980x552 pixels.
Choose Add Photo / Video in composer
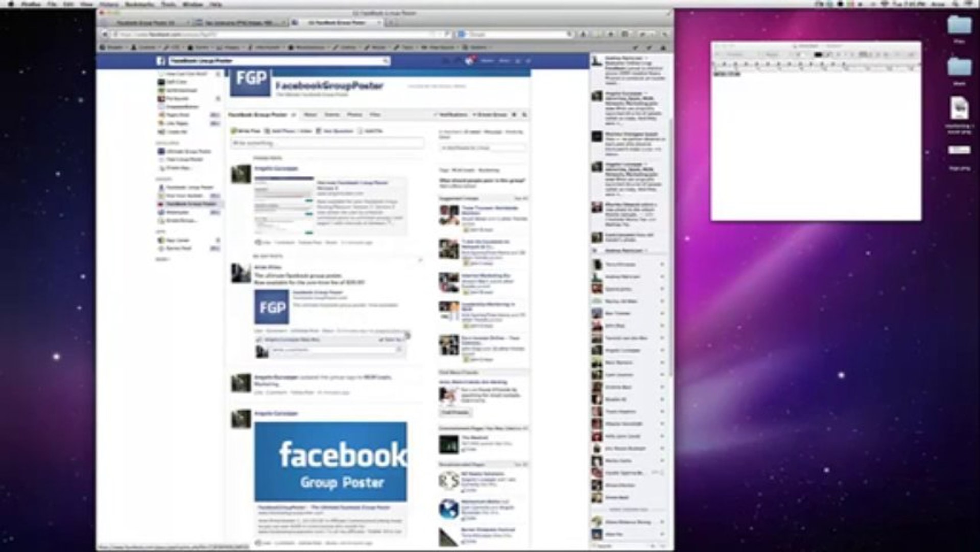click(289, 131)
